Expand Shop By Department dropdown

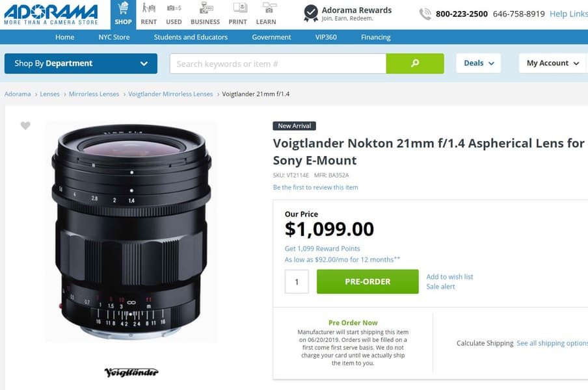click(x=81, y=63)
